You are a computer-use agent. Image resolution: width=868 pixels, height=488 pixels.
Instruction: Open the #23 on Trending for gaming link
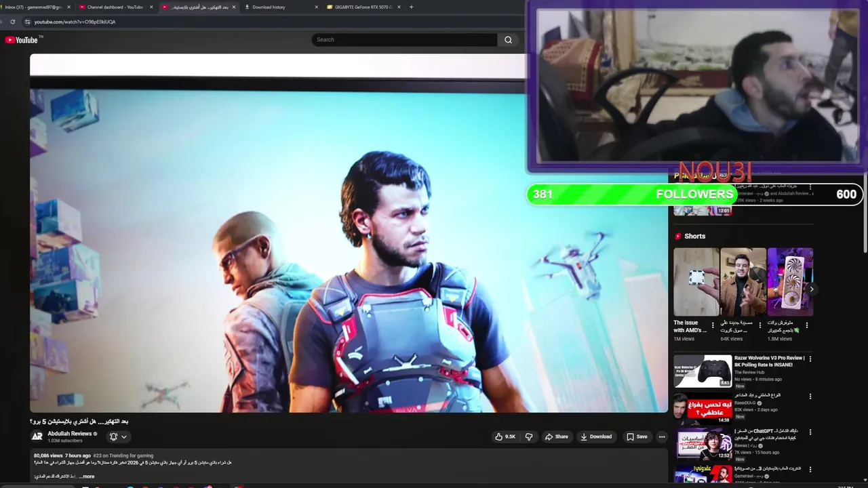(x=123, y=455)
